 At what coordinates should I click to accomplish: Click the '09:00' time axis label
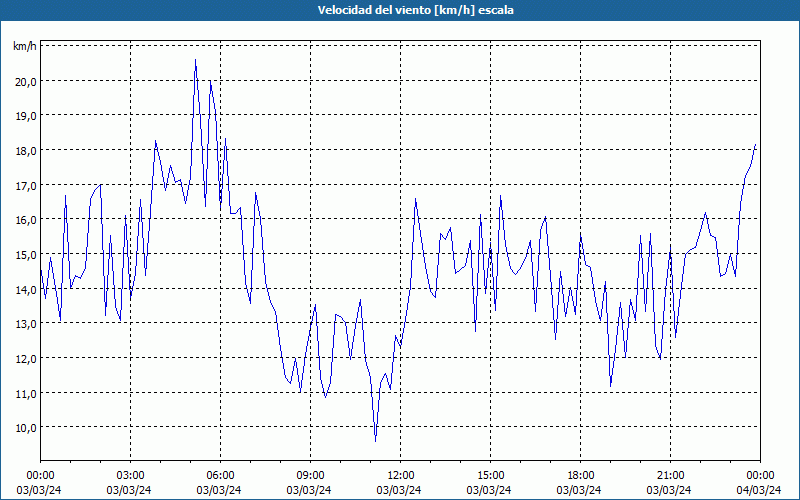coord(310,476)
